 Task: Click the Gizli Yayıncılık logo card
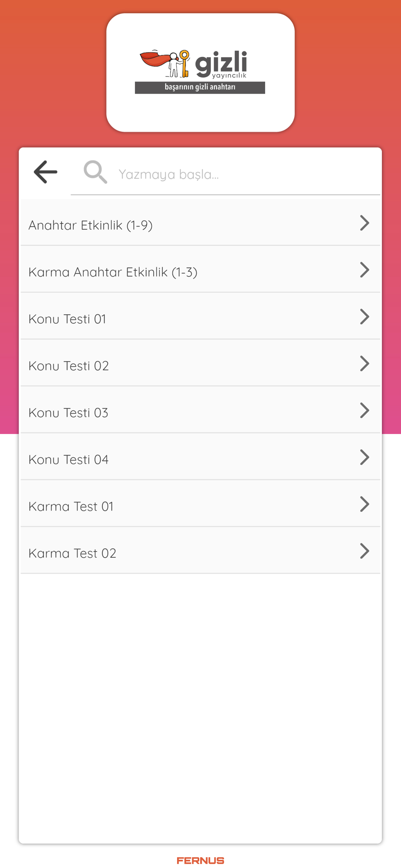coord(200,72)
